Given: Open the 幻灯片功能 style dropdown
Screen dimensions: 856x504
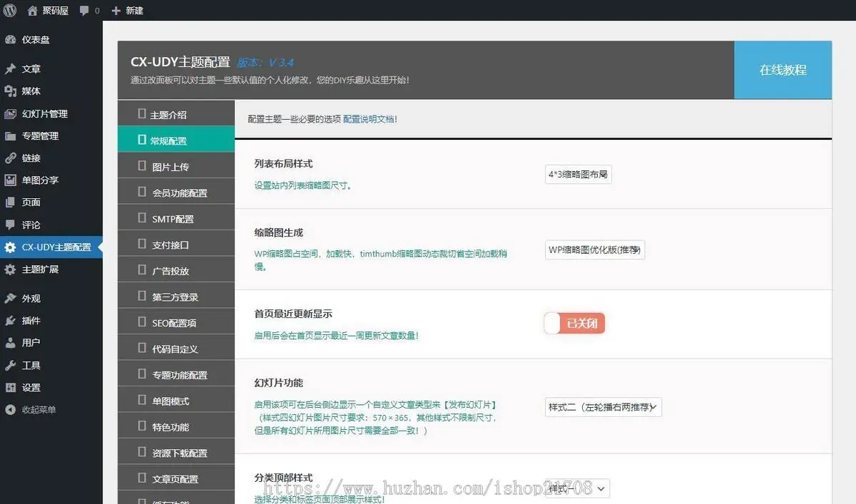Looking at the screenshot, I should pos(603,408).
